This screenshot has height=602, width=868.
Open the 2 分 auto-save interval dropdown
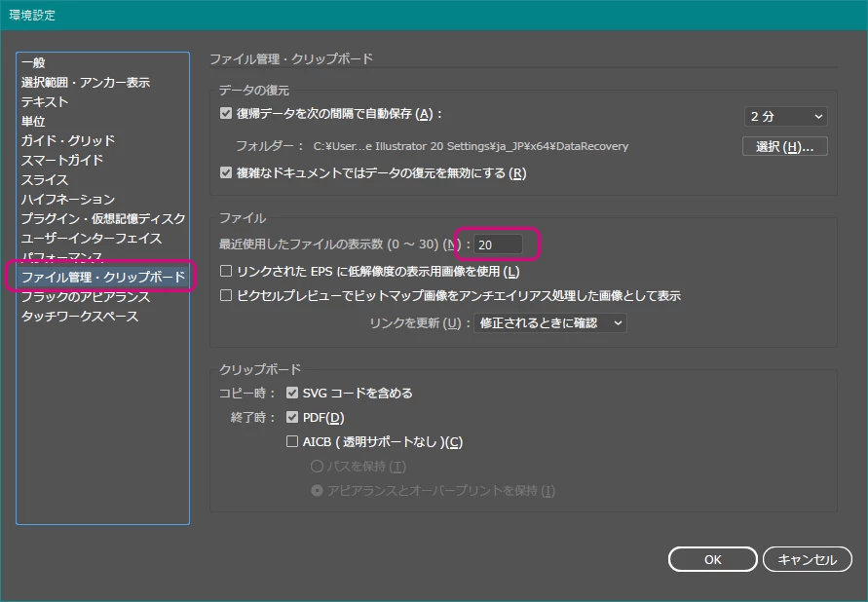(x=785, y=116)
